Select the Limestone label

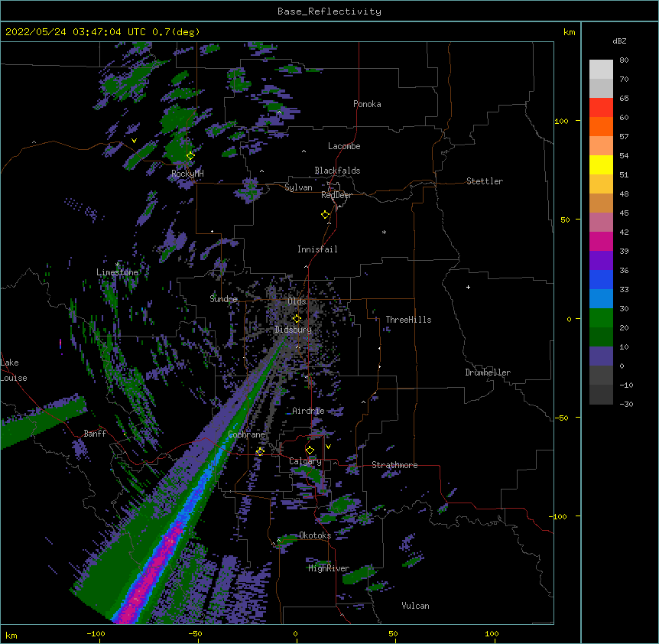pyautogui.click(x=117, y=272)
